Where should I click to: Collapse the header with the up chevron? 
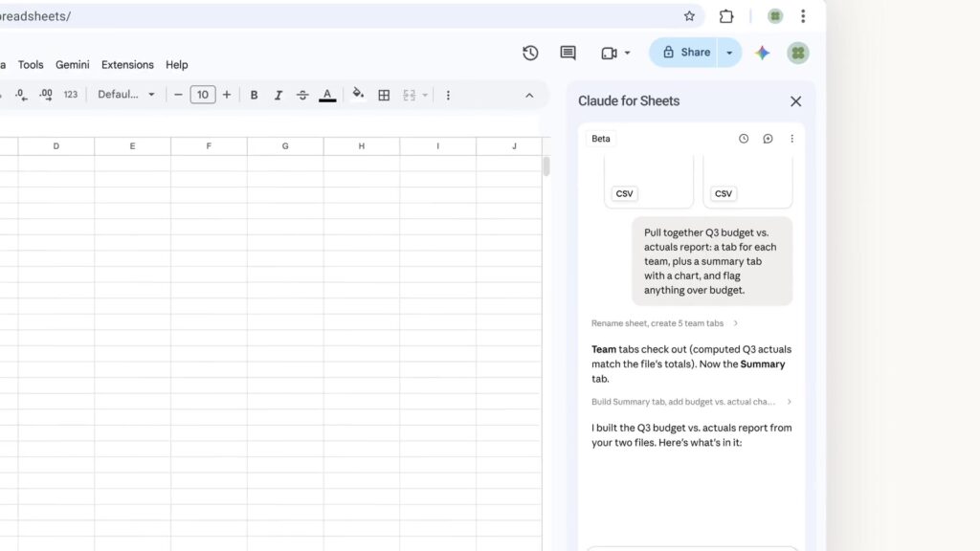[529, 96]
